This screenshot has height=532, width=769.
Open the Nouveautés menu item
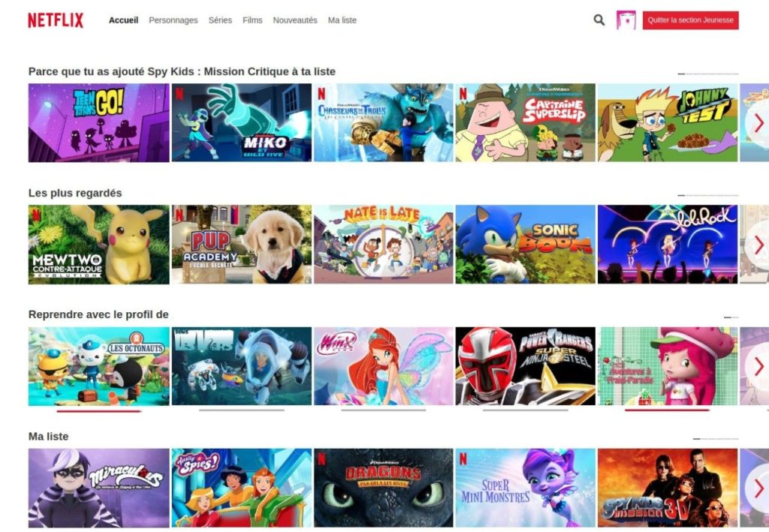point(295,20)
